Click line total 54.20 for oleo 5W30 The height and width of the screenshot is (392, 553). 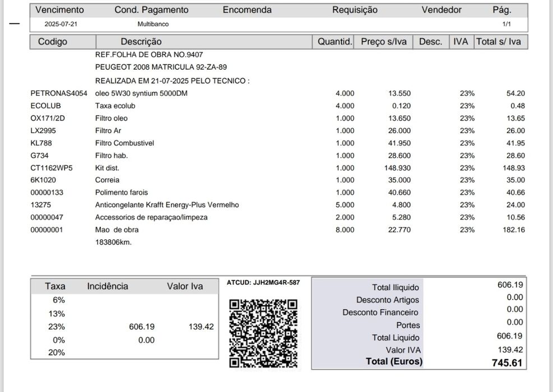[515, 94]
